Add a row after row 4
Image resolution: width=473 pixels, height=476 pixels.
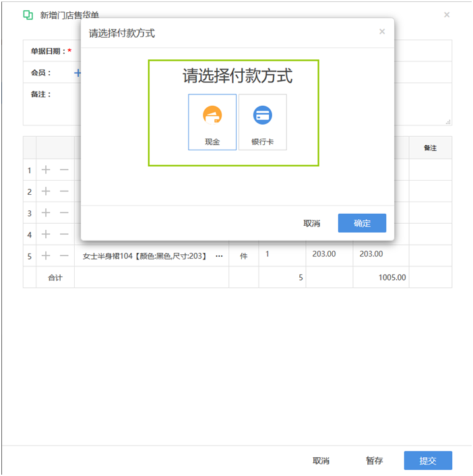click(x=46, y=235)
